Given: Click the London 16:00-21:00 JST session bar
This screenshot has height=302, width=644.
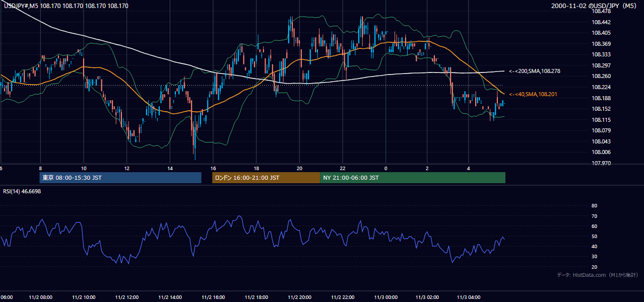Looking at the screenshot, I should pyautogui.click(x=266, y=178).
